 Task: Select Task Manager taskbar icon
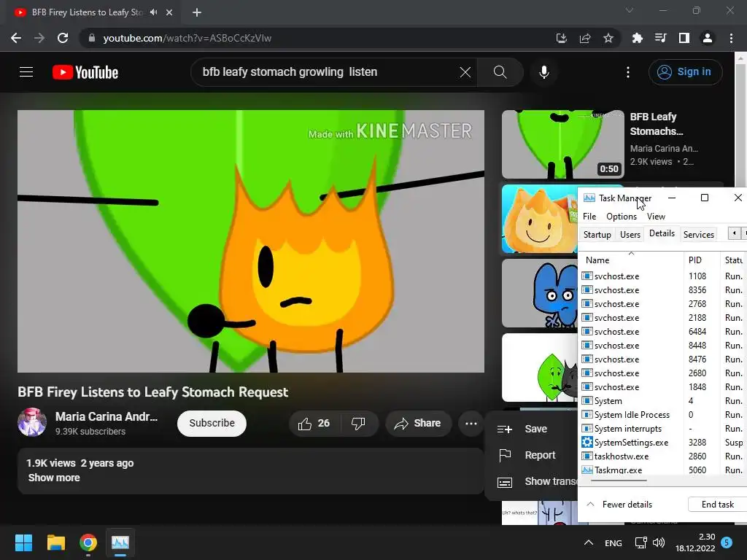[x=120, y=542]
